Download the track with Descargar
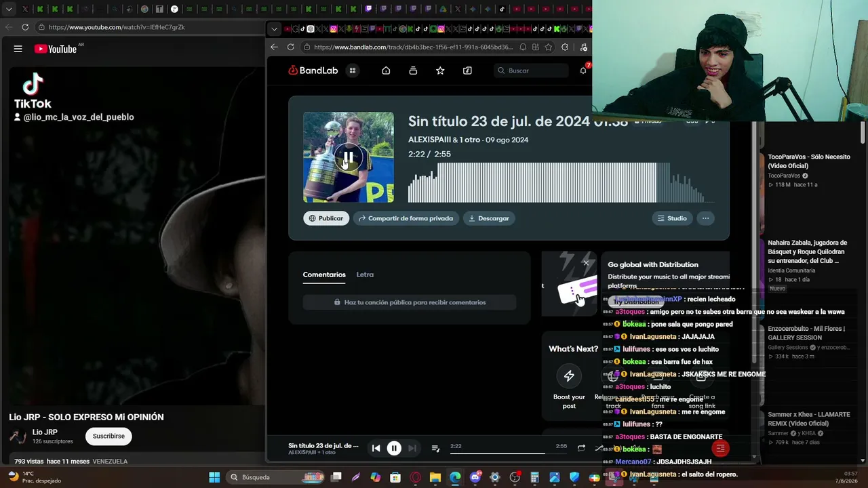The height and width of the screenshot is (488, 868). (488, 218)
